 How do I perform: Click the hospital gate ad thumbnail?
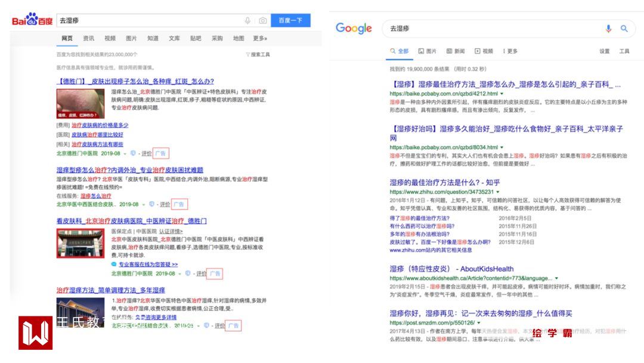[80, 243]
